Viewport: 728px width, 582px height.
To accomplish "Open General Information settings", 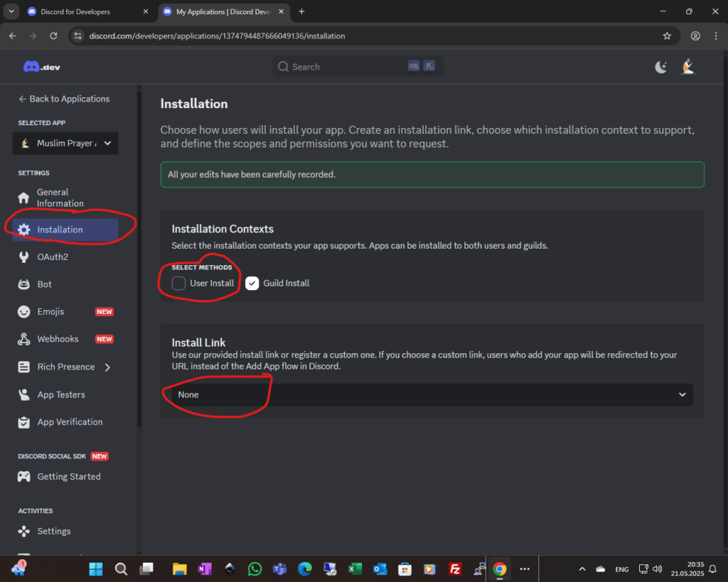I will [65, 198].
